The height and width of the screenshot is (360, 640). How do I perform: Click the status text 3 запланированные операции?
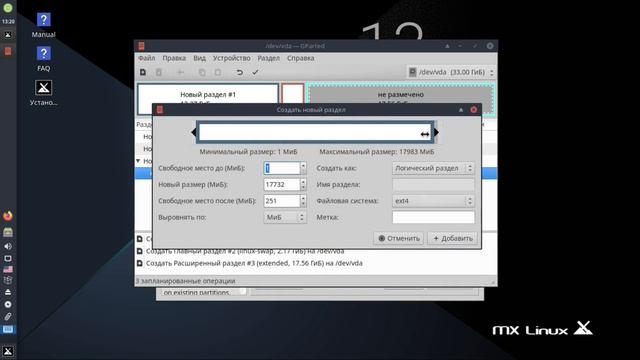click(186, 281)
